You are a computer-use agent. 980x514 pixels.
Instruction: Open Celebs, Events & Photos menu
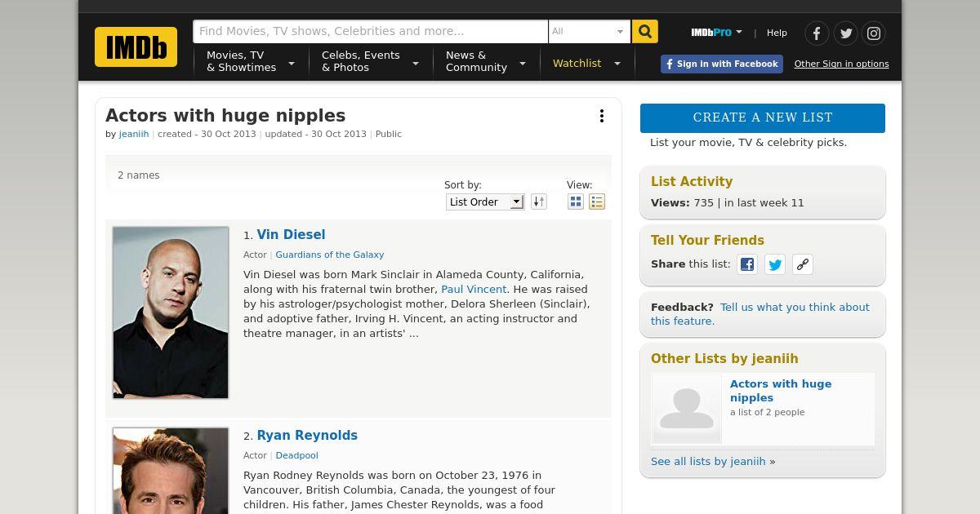(x=370, y=62)
